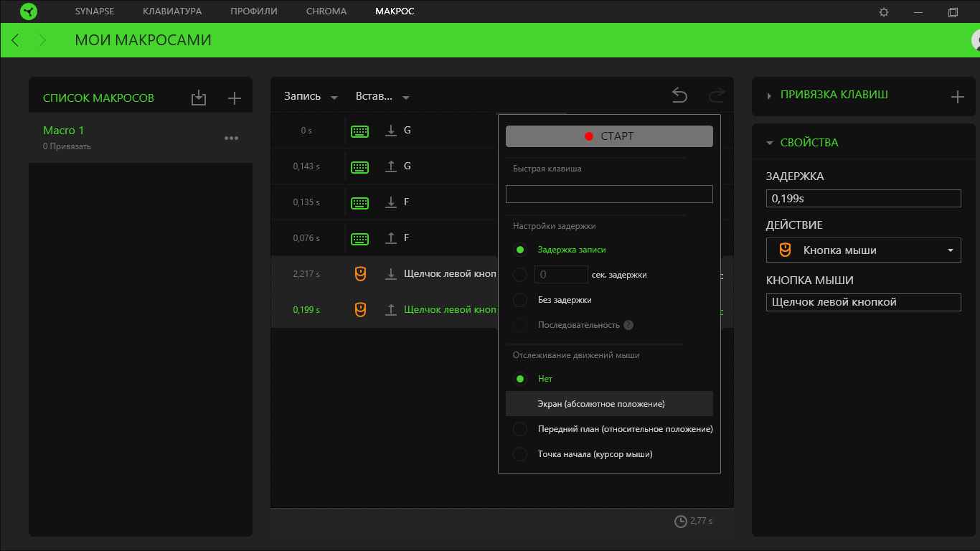This screenshot has height=551, width=980.
Task: Click mouse icon in 0,199 s row
Action: (360, 309)
